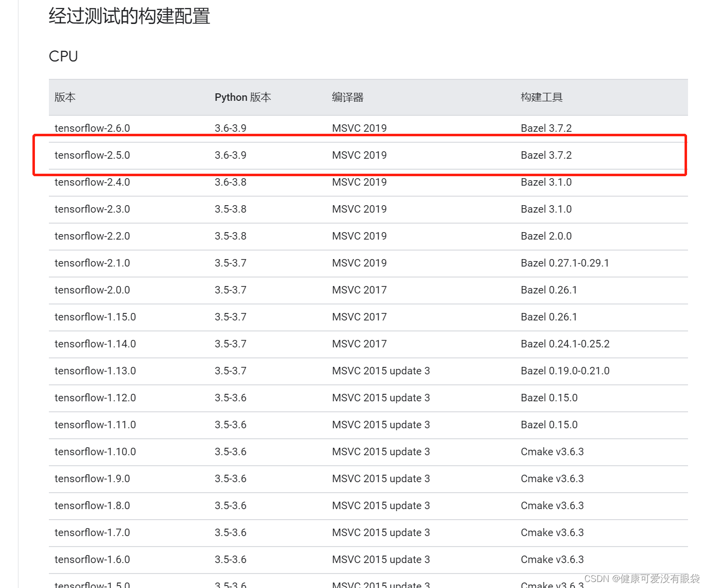Screen dimensions: 707x588
Task: Select the tensorflow-1.8.0 cell
Action: [92, 506]
